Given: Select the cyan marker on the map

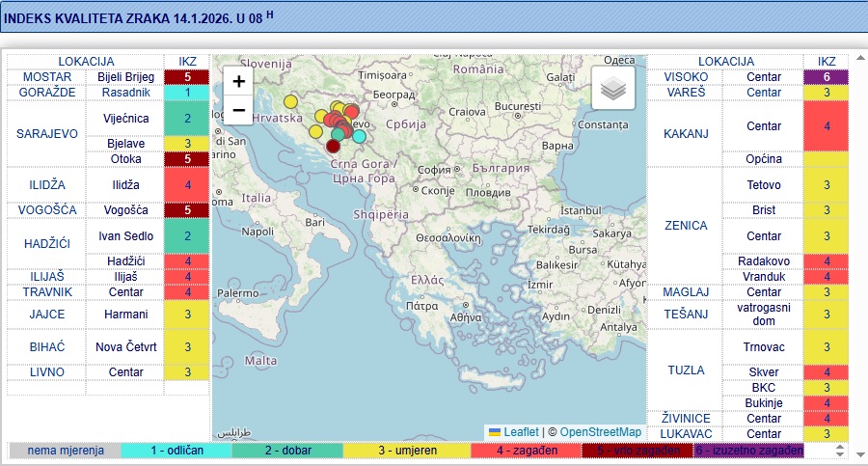Looking at the screenshot, I should tap(360, 136).
